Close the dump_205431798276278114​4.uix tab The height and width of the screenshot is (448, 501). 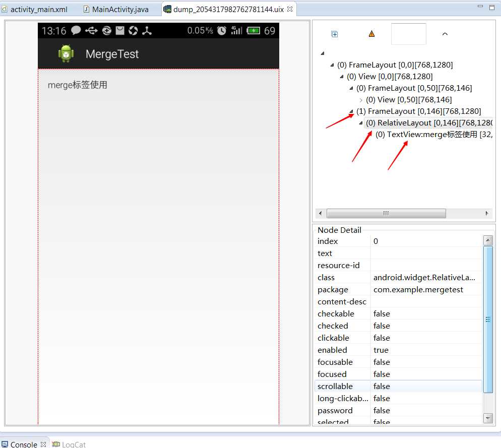(290, 9)
